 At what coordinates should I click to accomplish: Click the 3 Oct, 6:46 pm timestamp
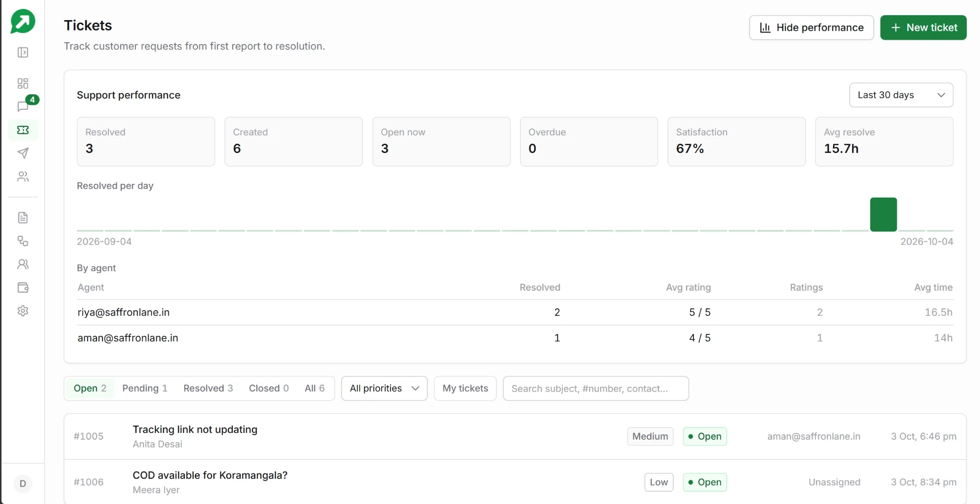coord(923,436)
